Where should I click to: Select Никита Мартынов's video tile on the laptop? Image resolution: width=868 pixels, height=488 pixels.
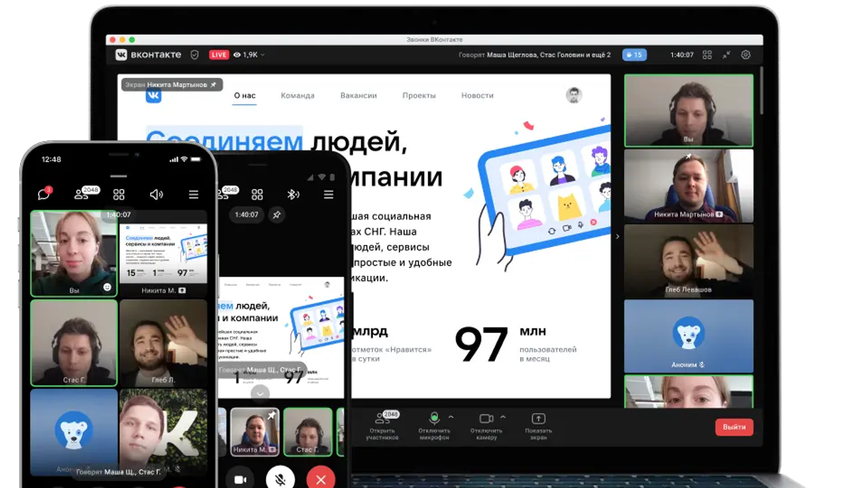(688, 185)
